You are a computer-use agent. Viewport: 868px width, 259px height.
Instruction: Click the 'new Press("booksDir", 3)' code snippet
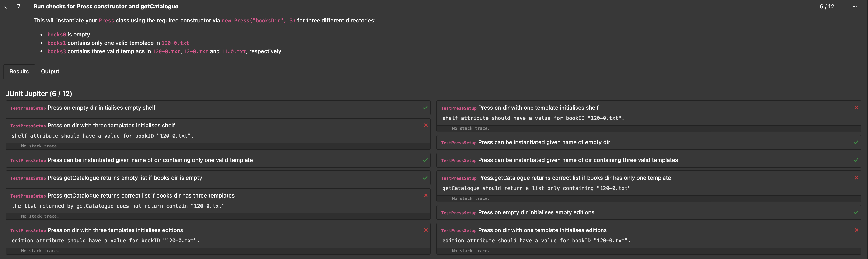[x=259, y=21]
